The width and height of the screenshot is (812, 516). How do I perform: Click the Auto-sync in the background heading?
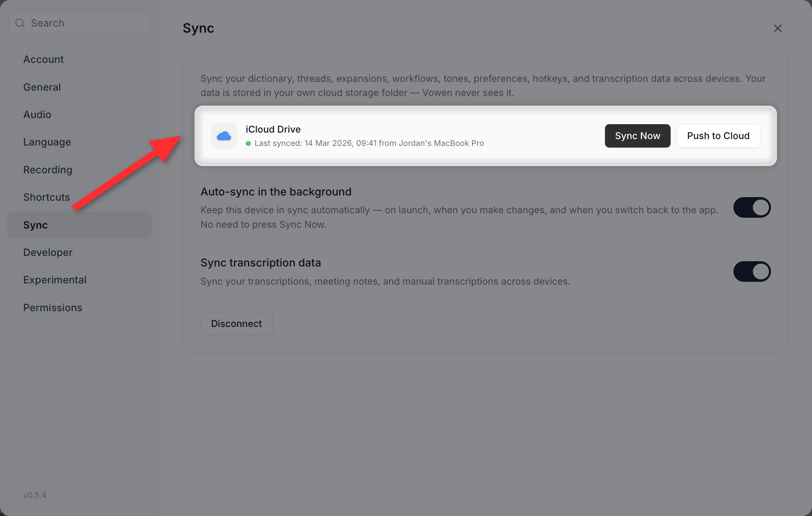[276, 192]
